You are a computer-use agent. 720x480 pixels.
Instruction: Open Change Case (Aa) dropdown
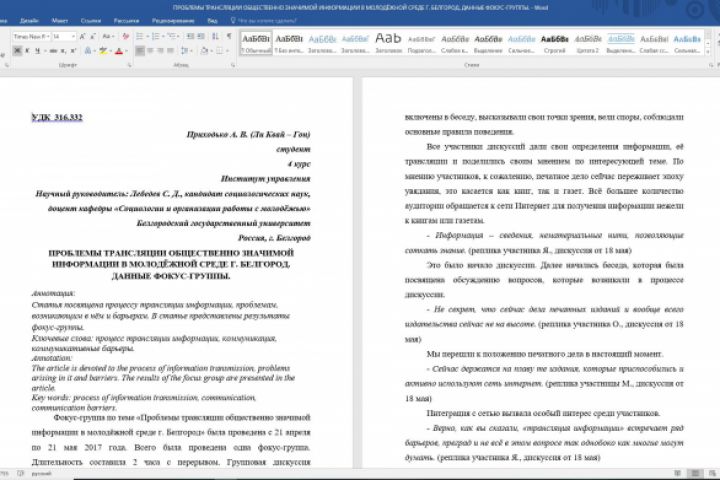tap(108, 36)
